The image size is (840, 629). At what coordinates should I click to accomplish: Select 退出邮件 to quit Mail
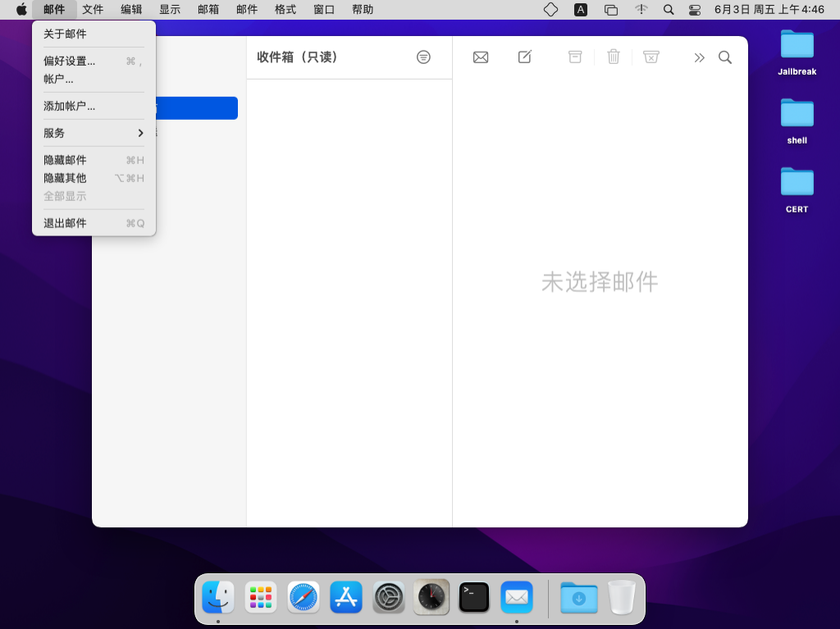(x=94, y=223)
